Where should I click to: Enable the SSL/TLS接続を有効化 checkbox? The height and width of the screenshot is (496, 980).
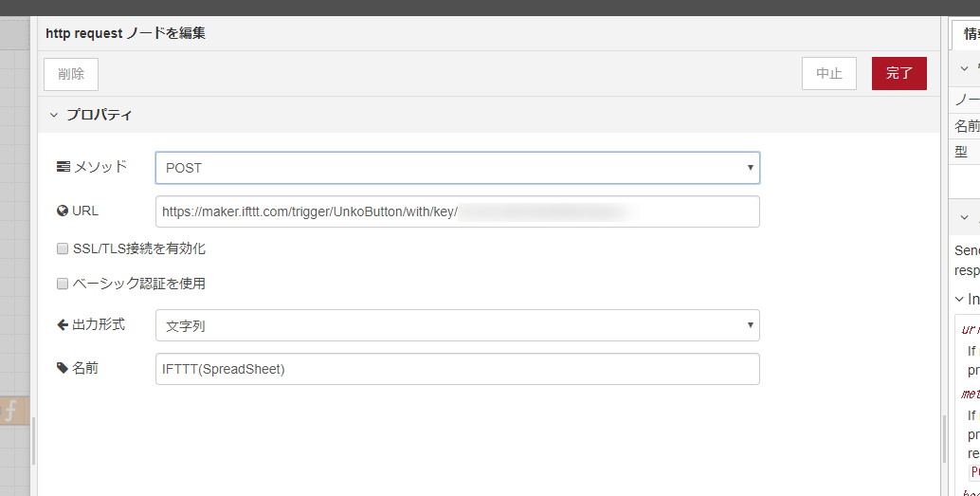(x=63, y=249)
